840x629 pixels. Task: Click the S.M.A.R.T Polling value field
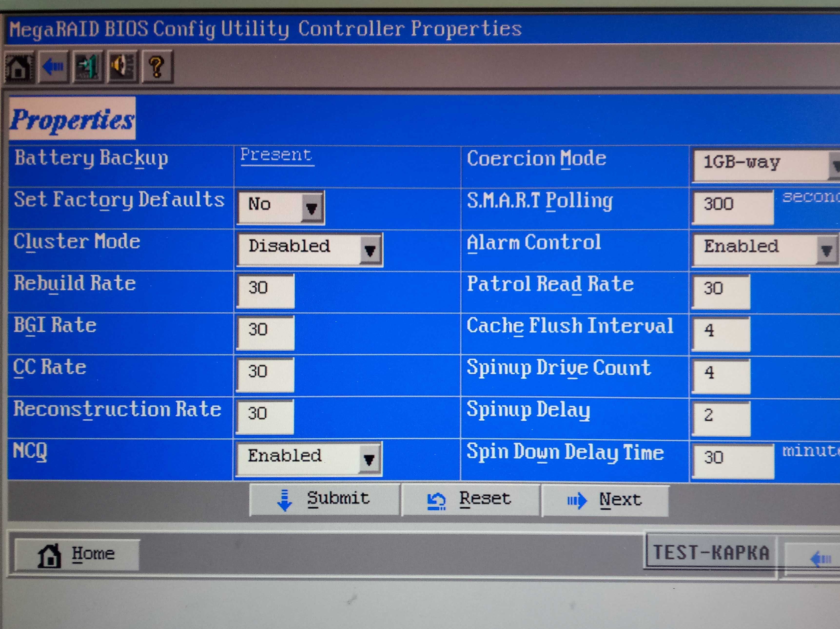pyautogui.click(x=733, y=207)
